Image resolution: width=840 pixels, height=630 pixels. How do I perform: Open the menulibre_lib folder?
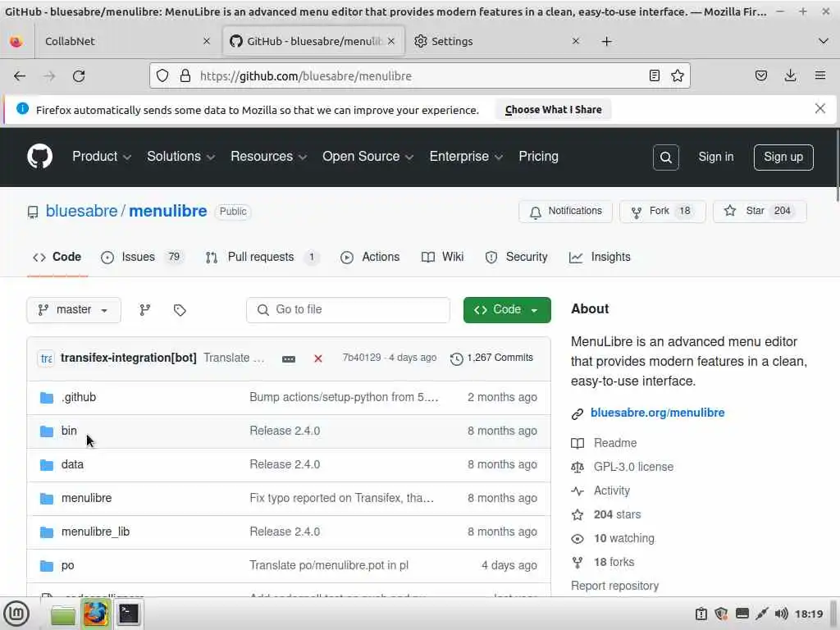pos(95,532)
